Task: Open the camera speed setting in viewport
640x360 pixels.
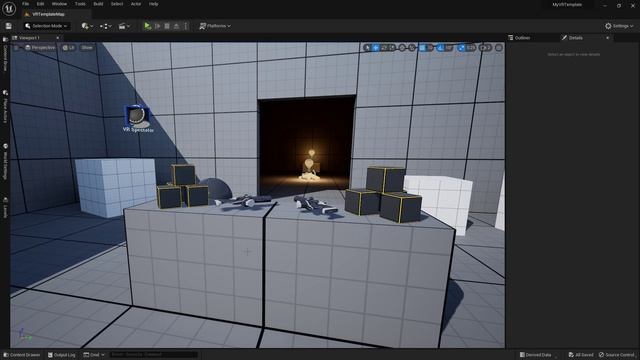Action: coord(485,48)
